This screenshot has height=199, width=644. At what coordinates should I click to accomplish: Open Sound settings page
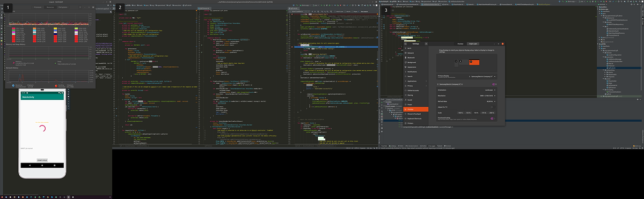coord(416,100)
